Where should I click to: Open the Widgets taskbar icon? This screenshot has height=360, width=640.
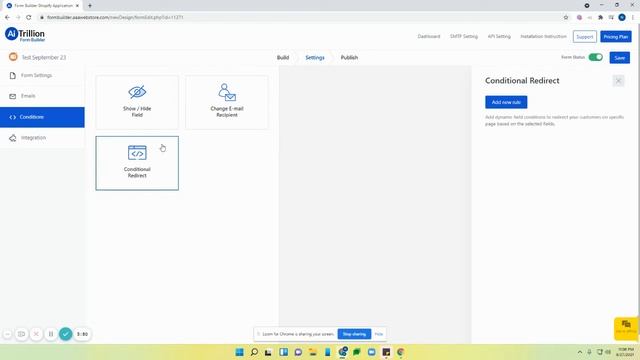283,352
